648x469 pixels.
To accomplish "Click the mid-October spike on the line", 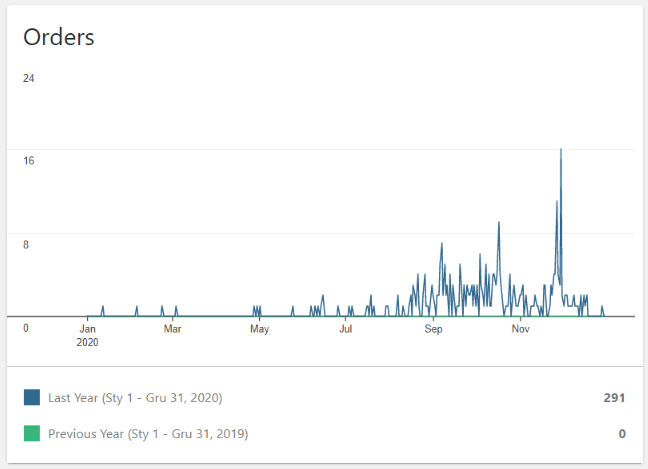I will click(x=499, y=223).
